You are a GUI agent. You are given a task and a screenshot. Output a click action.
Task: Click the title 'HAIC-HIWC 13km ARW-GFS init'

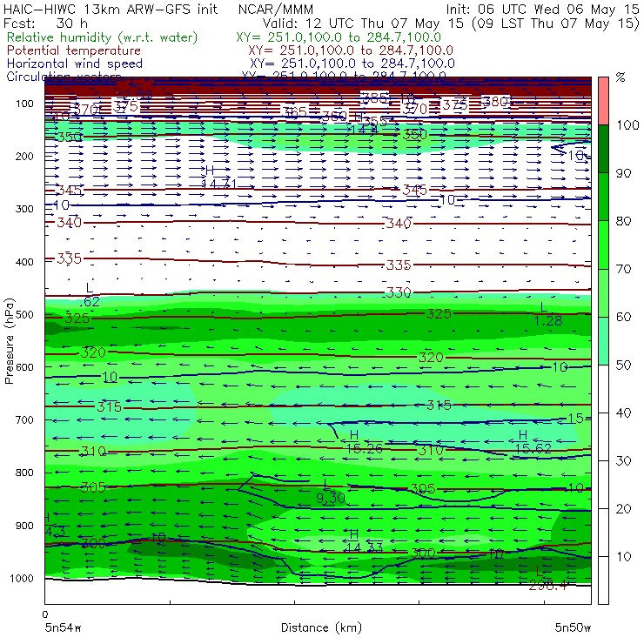[x=111, y=9]
